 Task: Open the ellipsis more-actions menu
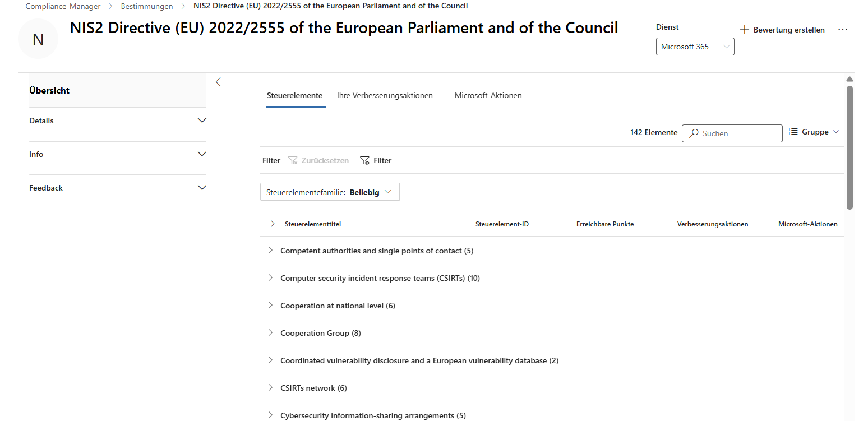843,30
